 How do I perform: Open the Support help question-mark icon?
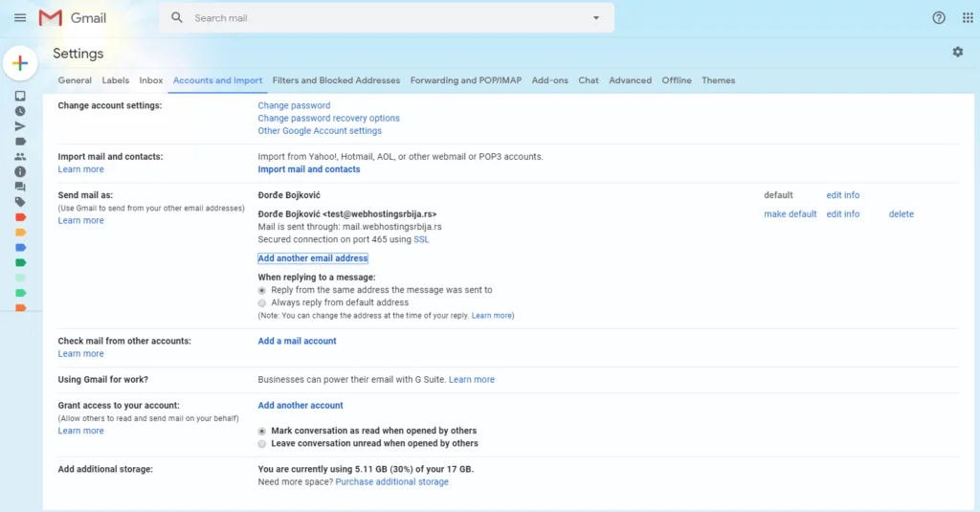click(x=939, y=18)
